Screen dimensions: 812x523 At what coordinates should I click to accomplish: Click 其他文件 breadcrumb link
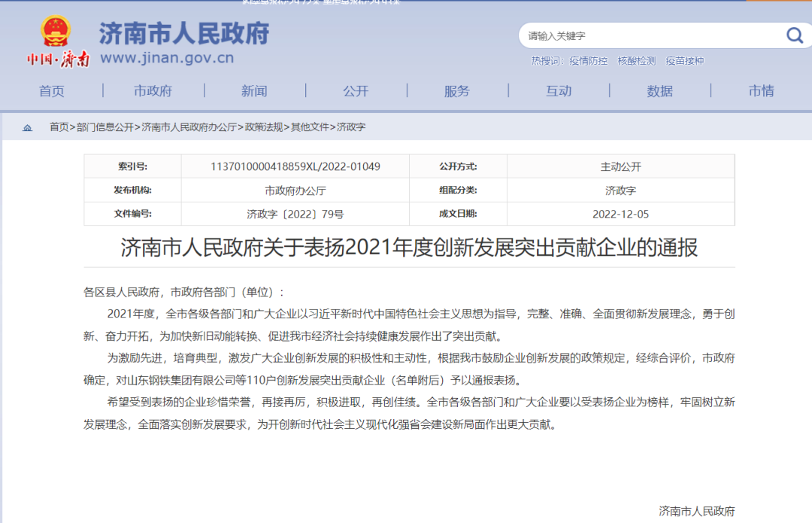(310, 127)
